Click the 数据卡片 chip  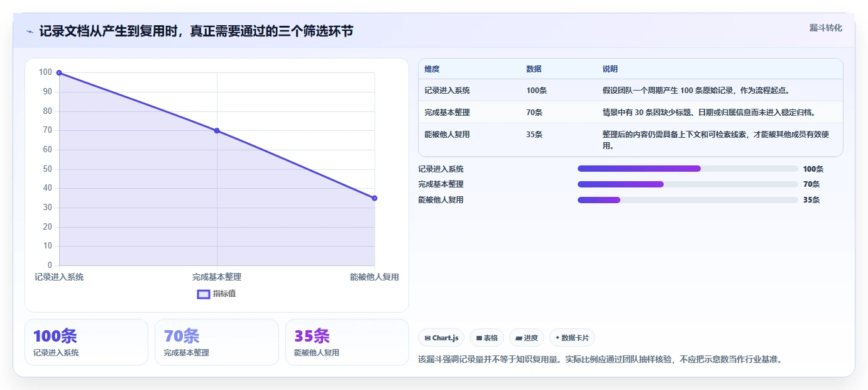coord(572,338)
